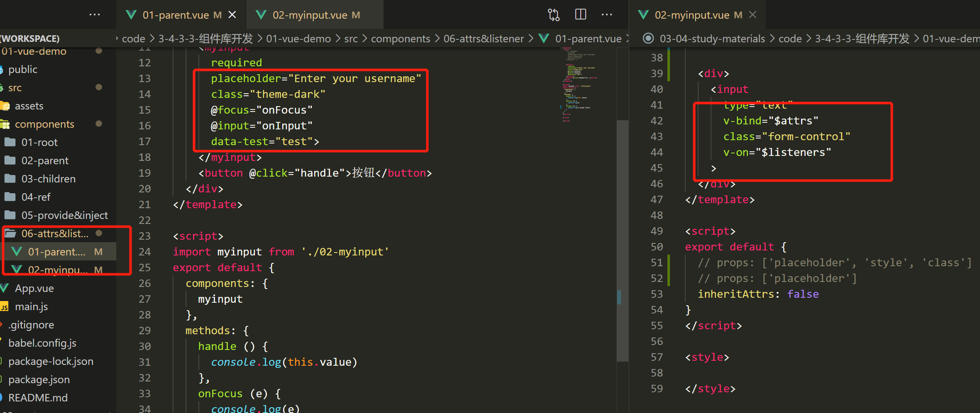
Task: Open README.md file
Action: (x=38, y=398)
